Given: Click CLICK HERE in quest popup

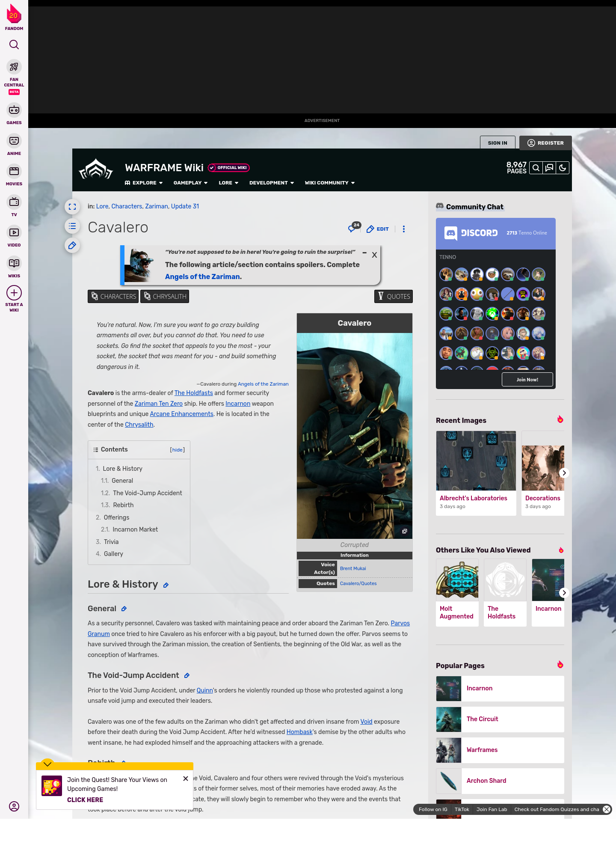Looking at the screenshot, I should (x=85, y=800).
